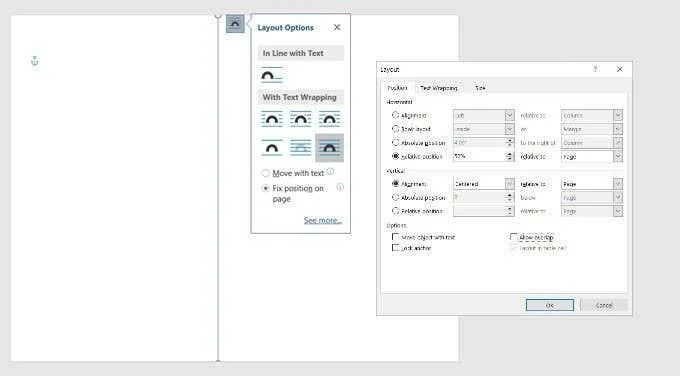Click the rotation handle above the line object
The width and height of the screenshot is (680, 376).
tap(218, 15)
